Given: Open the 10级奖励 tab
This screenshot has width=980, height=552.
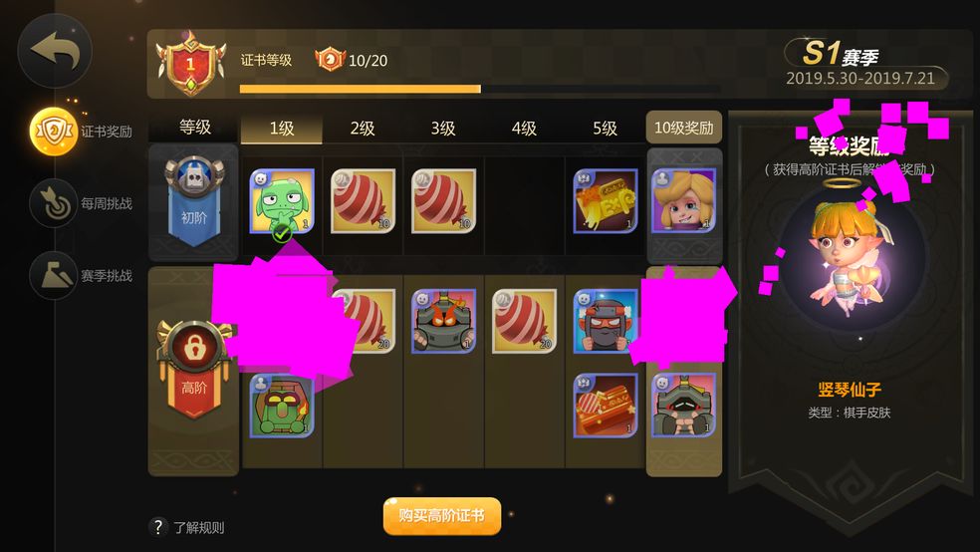Looking at the screenshot, I should click(x=684, y=128).
